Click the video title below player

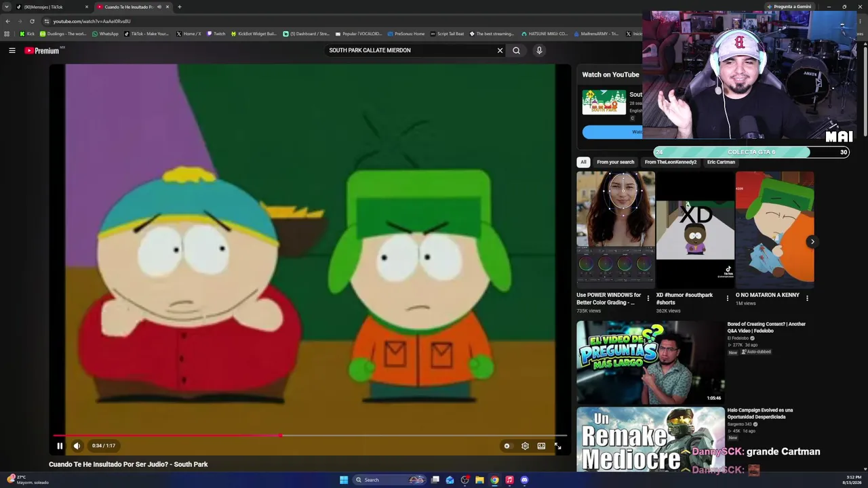128,464
